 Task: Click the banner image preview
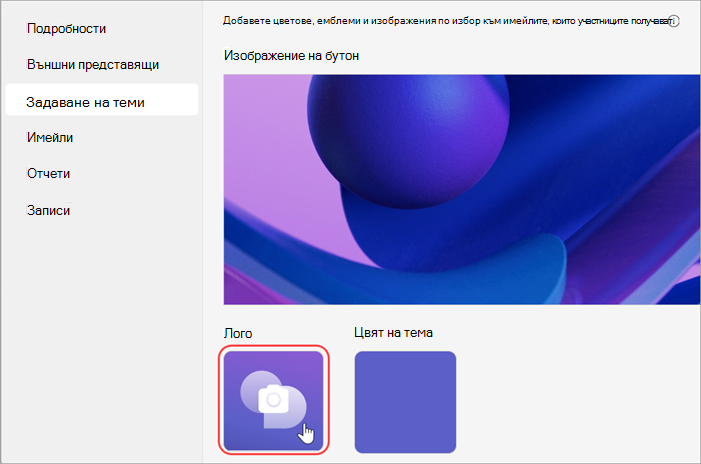462,190
